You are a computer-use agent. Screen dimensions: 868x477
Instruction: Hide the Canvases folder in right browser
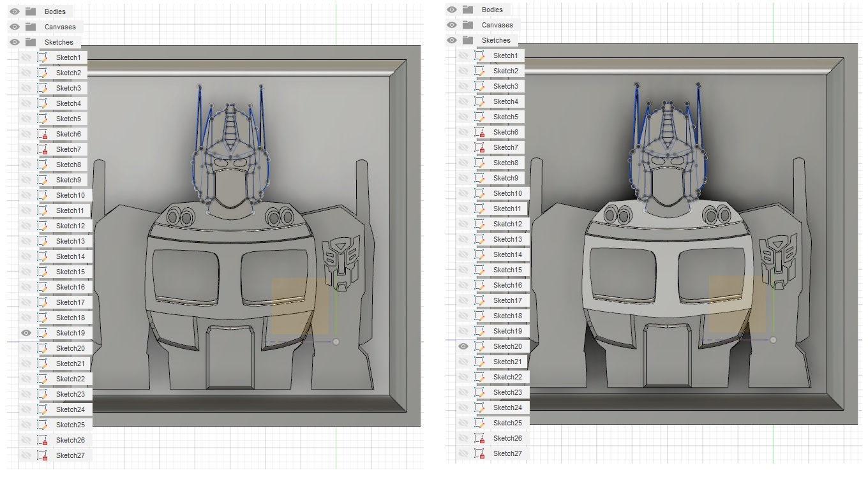[452, 25]
